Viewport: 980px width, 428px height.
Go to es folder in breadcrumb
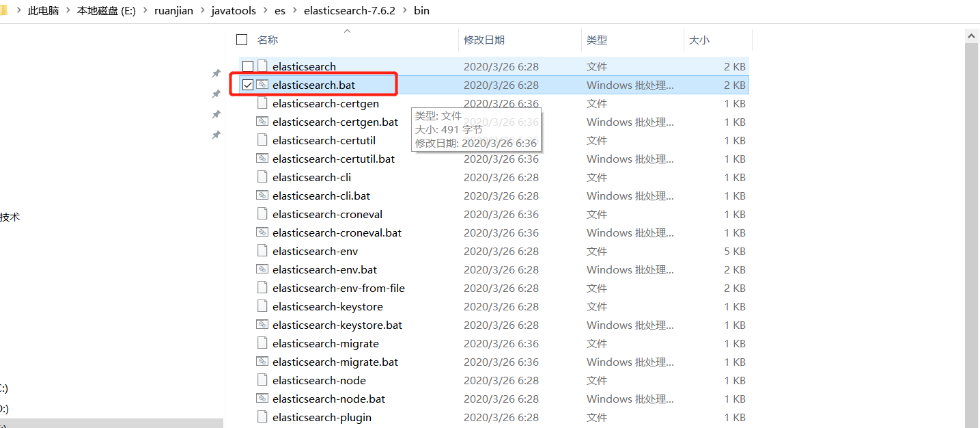tap(280, 11)
